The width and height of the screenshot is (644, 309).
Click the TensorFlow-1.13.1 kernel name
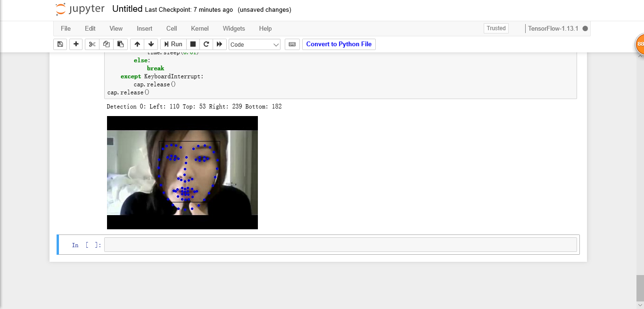[x=553, y=28]
